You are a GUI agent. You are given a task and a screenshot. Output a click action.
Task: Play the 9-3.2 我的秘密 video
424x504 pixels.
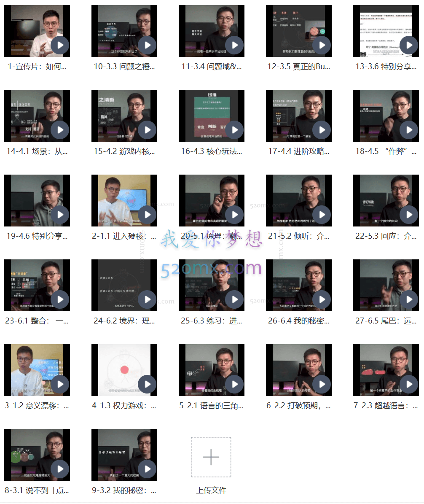pyautogui.click(x=147, y=469)
